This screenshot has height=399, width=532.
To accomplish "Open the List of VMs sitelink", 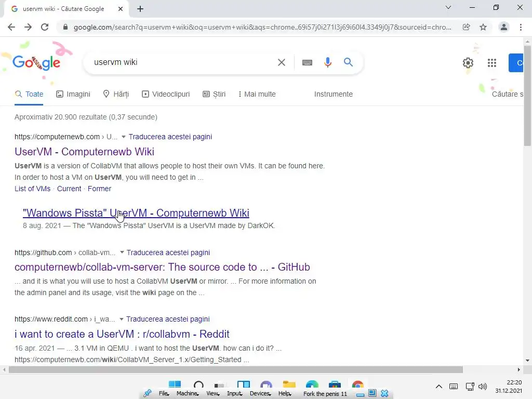I will (x=32, y=189).
